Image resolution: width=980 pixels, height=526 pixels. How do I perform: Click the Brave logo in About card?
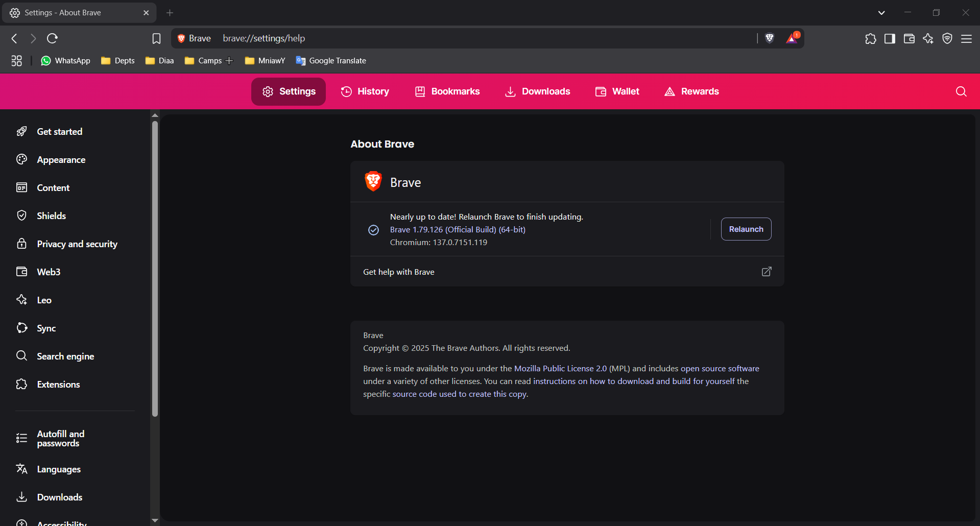(x=373, y=181)
